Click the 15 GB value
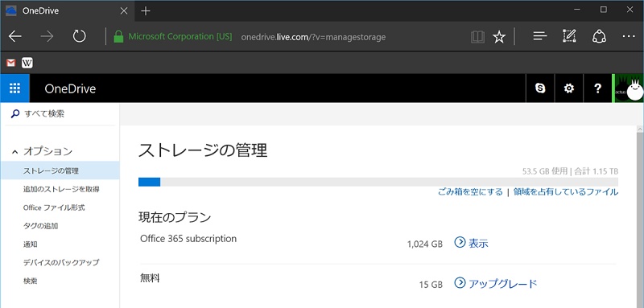 click(431, 285)
